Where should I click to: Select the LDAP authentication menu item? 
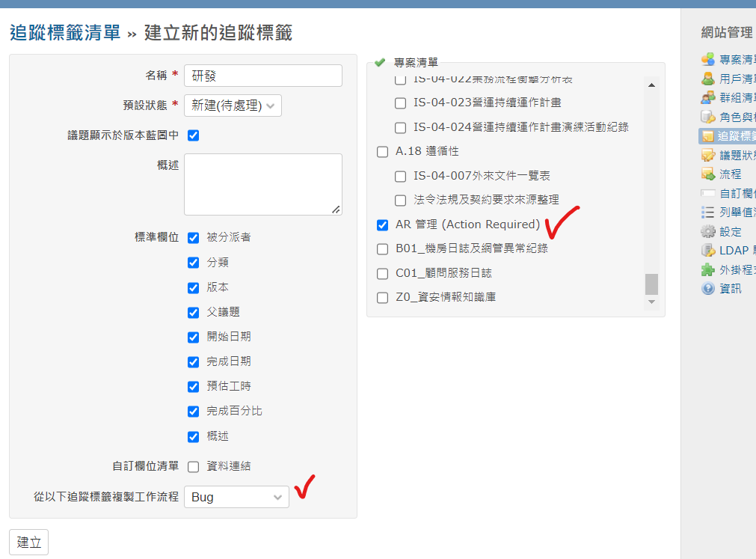(737, 251)
